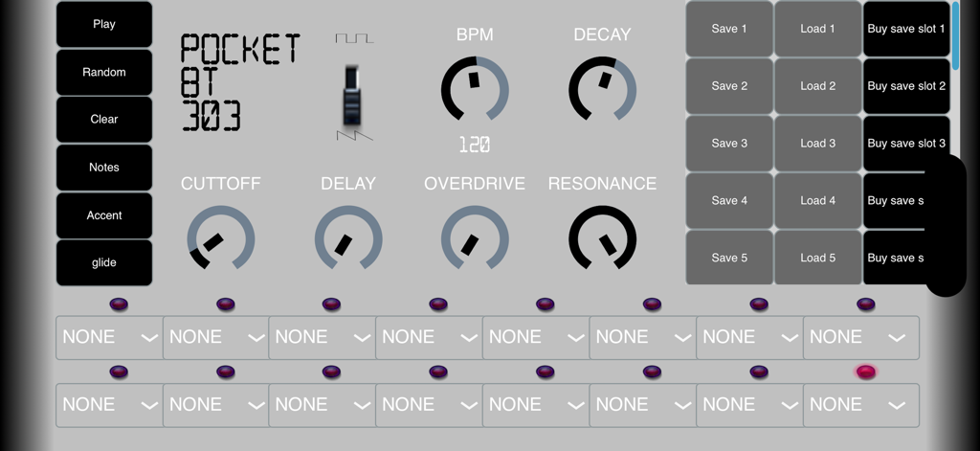Load pattern from slot 4
This screenshot has width=980, height=451.
(x=818, y=201)
